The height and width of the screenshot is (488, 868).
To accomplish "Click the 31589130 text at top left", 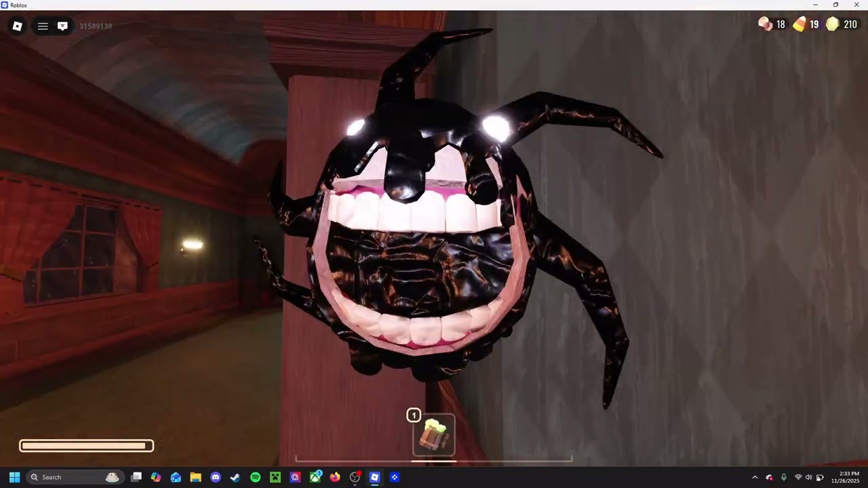I will click(96, 26).
